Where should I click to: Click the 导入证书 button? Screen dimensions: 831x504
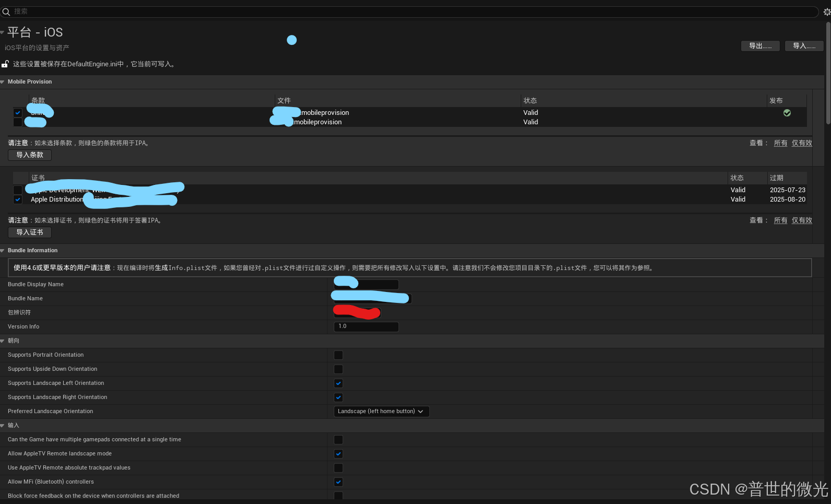[x=30, y=232]
